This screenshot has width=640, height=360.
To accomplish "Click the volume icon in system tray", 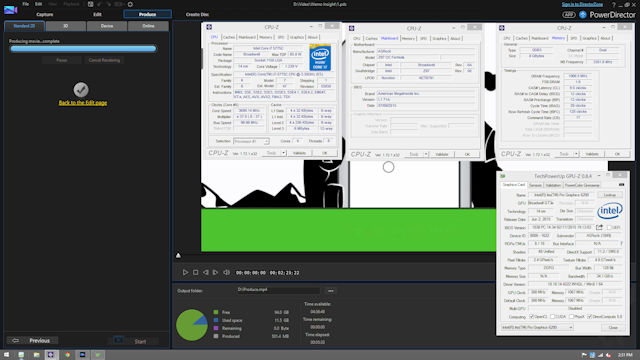I will pyautogui.click(x=609, y=355).
